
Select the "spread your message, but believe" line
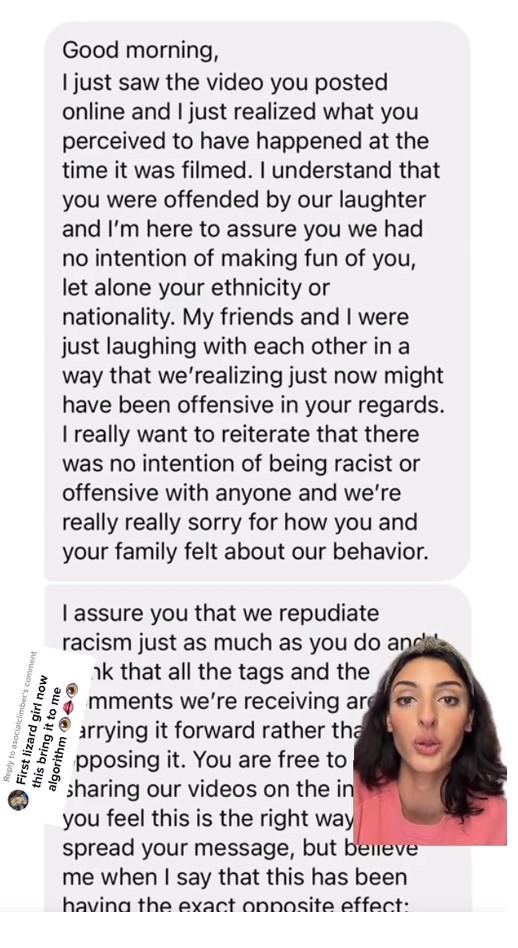click(x=240, y=848)
